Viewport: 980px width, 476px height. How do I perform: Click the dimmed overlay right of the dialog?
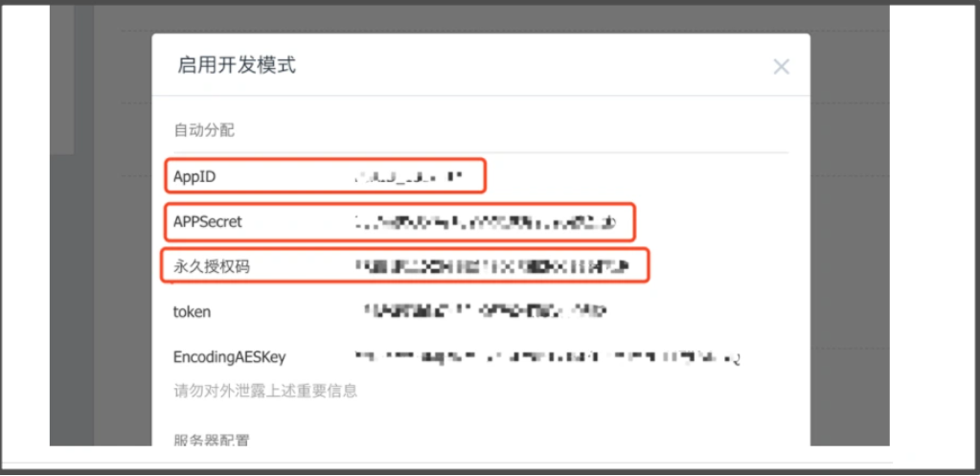(850, 250)
